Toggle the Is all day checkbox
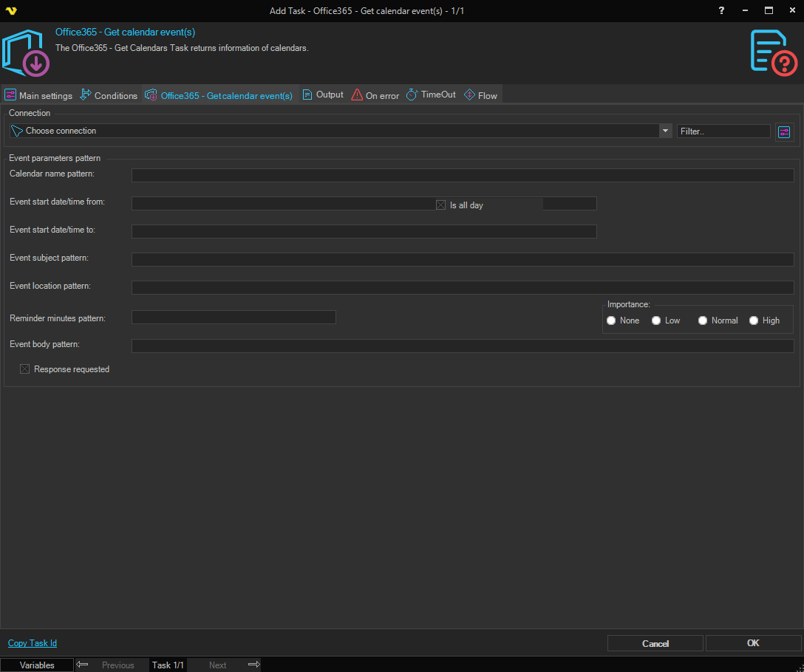 tap(440, 205)
